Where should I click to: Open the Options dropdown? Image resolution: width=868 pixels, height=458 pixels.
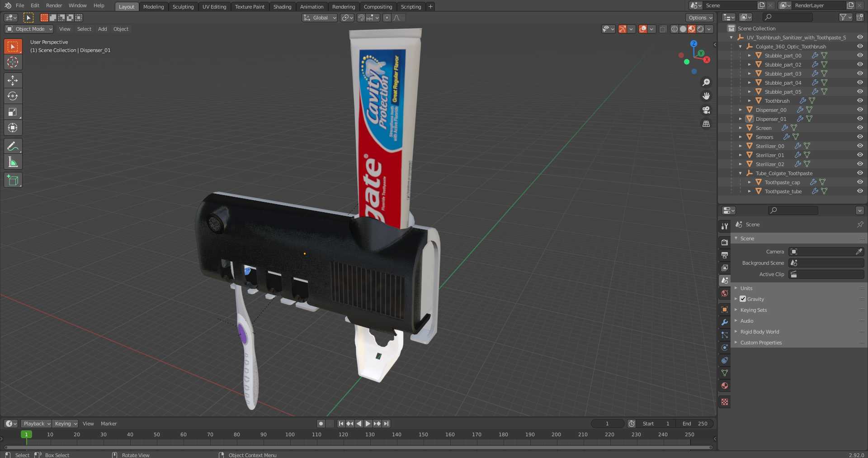pos(700,18)
